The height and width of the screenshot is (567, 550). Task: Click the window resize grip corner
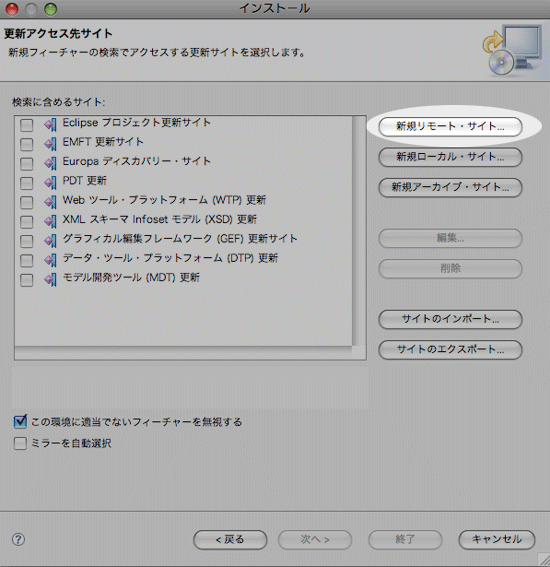click(543, 559)
